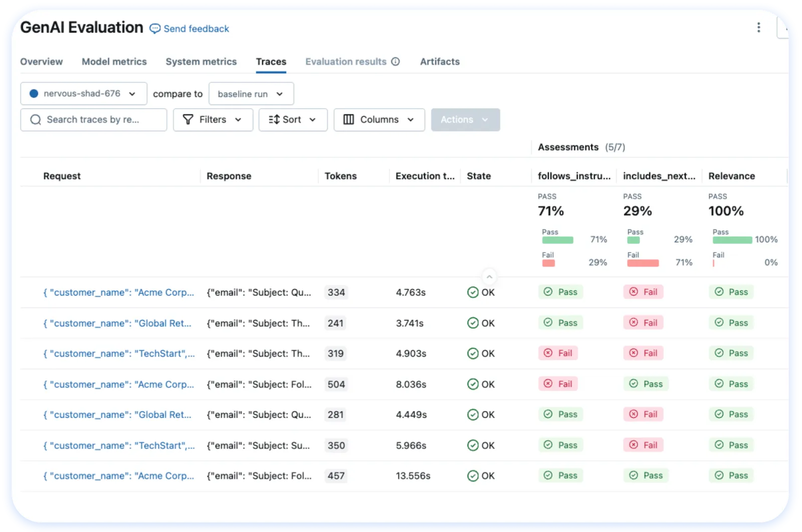Go to the Artifacts tab

click(440, 62)
